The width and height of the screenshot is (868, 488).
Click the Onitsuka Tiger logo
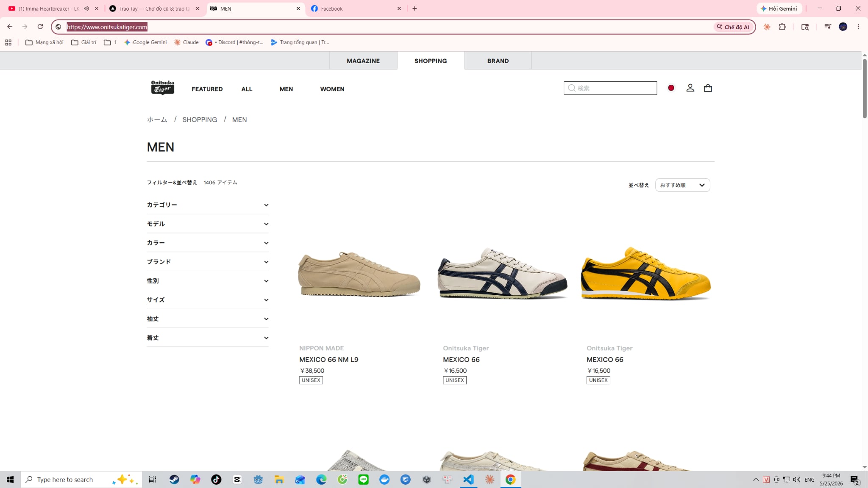162,88
